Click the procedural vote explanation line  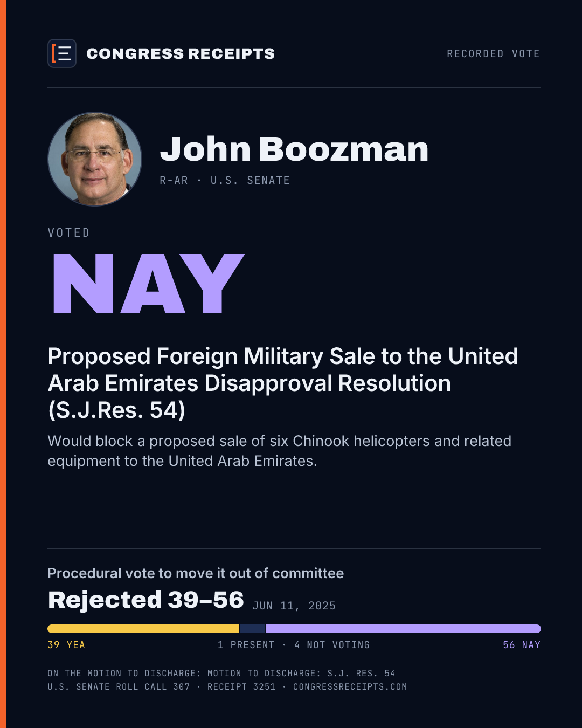coord(196,573)
